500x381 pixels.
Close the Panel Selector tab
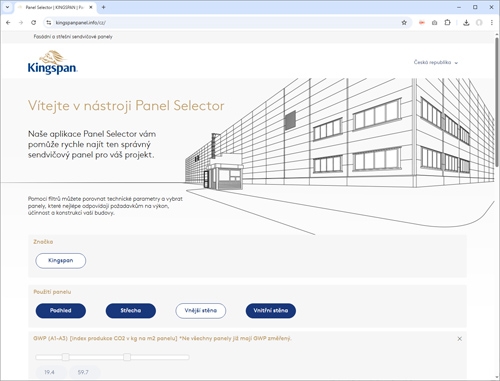(x=91, y=7)
